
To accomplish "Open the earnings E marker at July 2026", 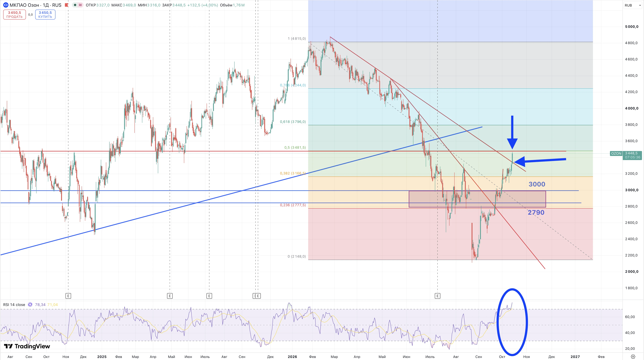I will tap(438, 296).
